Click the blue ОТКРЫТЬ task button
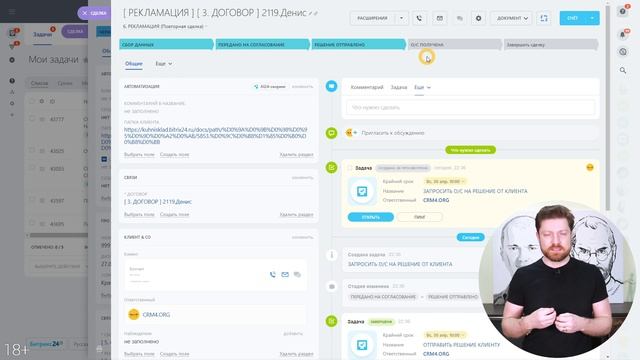640x360 pixels. point(371,217)
